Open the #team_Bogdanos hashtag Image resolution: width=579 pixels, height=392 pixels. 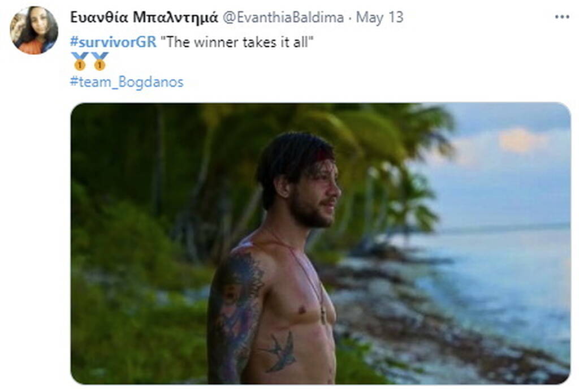(127, 81)
